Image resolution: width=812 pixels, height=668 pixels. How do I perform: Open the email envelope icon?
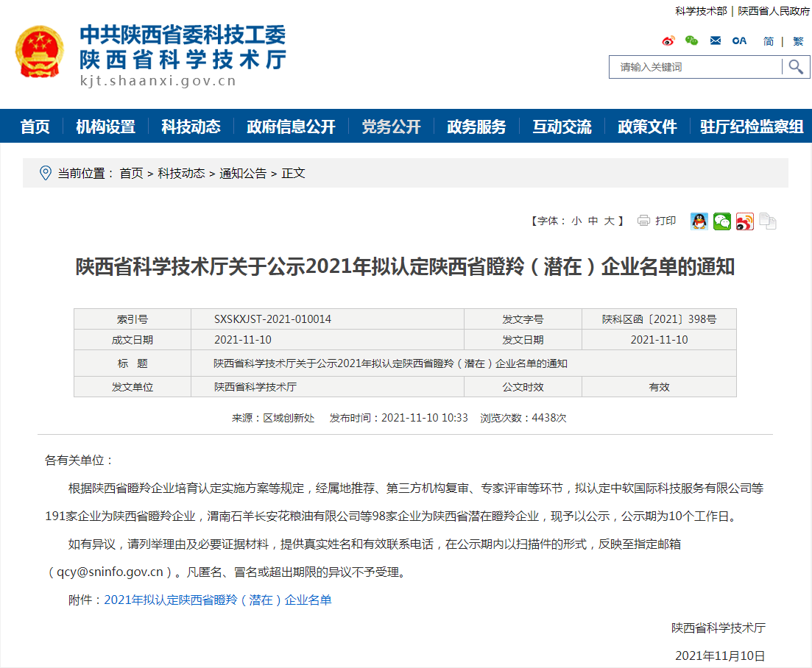[716, 41]
